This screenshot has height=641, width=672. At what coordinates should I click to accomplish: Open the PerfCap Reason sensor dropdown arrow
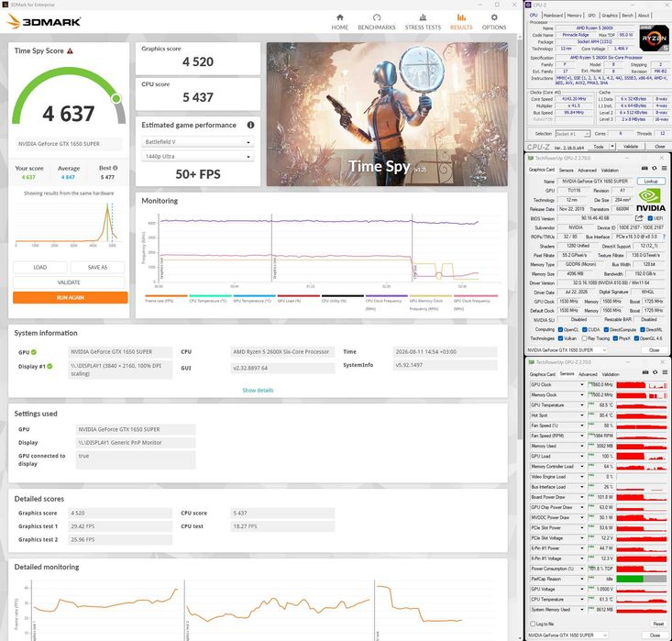point(582,579)
